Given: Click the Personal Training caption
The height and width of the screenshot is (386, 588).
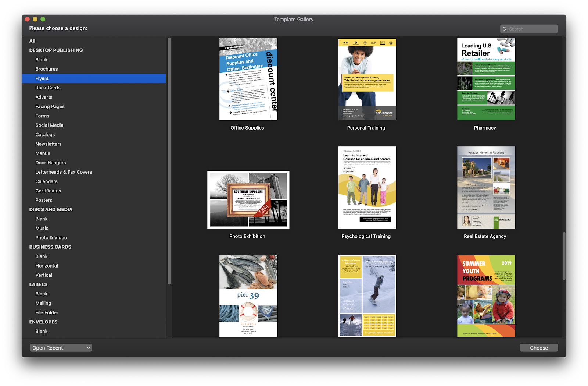Looking at the screenshot, I should (366, 128).
